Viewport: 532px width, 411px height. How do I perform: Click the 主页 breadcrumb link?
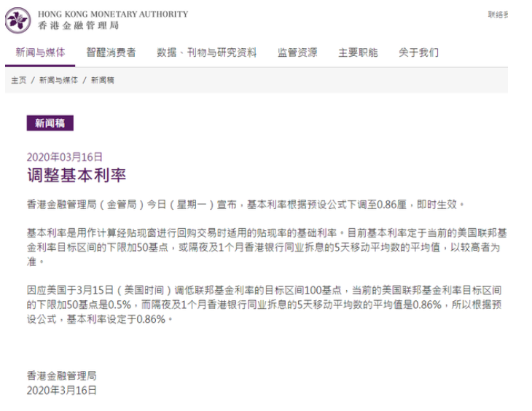tap(19, 80)
